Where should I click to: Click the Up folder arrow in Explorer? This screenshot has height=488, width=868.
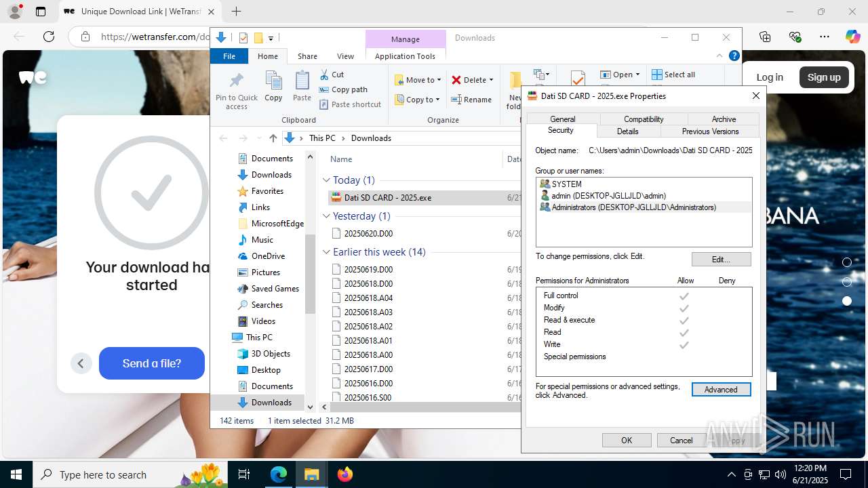pos(273,138)
